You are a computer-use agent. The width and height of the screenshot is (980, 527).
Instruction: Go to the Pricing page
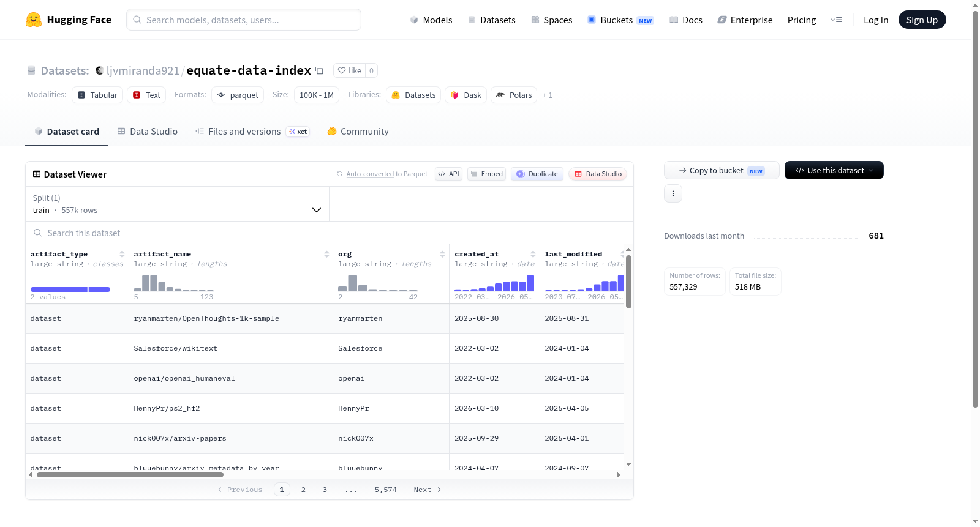click(802, 20)
